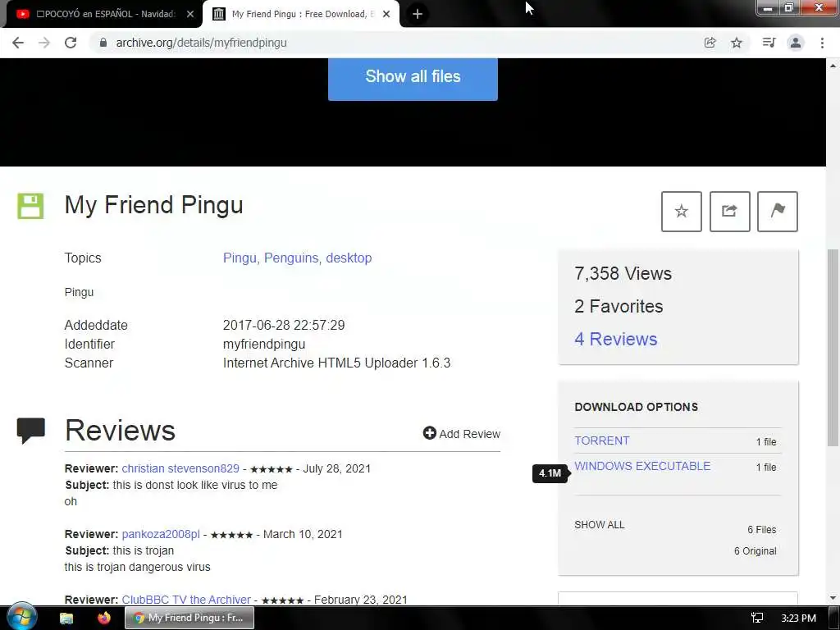Download the TORRENT file

click(x=601, y=441)
